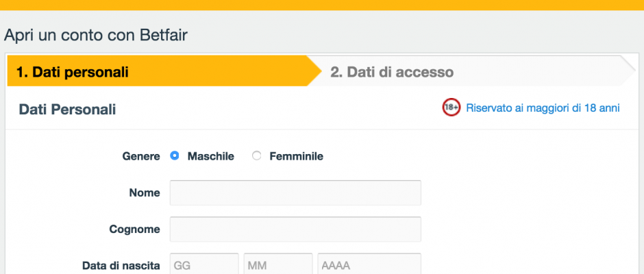Focus the Nome input field
This screenshot has width=644, height=274.
(295, 192)
